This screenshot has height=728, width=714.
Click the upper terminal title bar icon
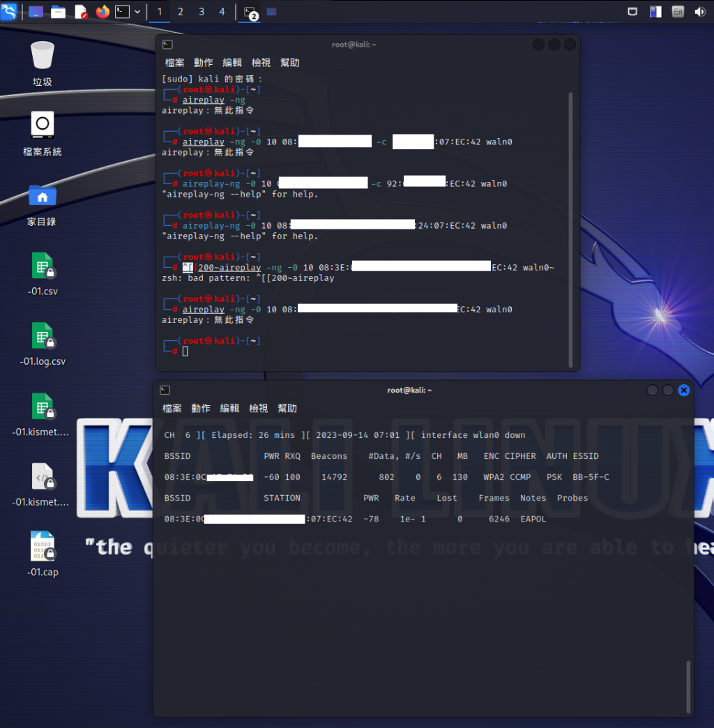click(x=167, y=45)
